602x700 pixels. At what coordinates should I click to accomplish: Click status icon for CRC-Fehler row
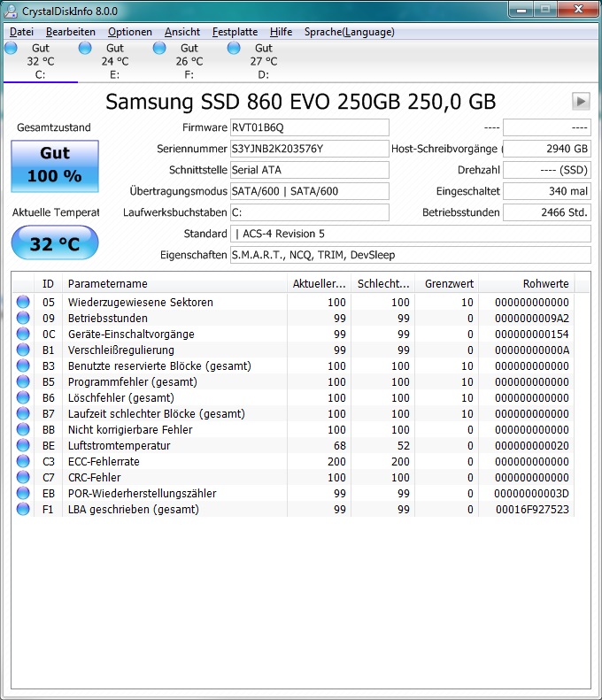pos(23,477)
